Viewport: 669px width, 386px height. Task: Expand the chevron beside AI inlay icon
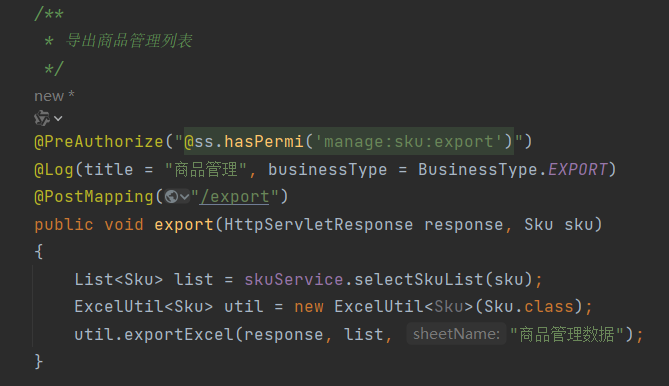coord(58,119)
